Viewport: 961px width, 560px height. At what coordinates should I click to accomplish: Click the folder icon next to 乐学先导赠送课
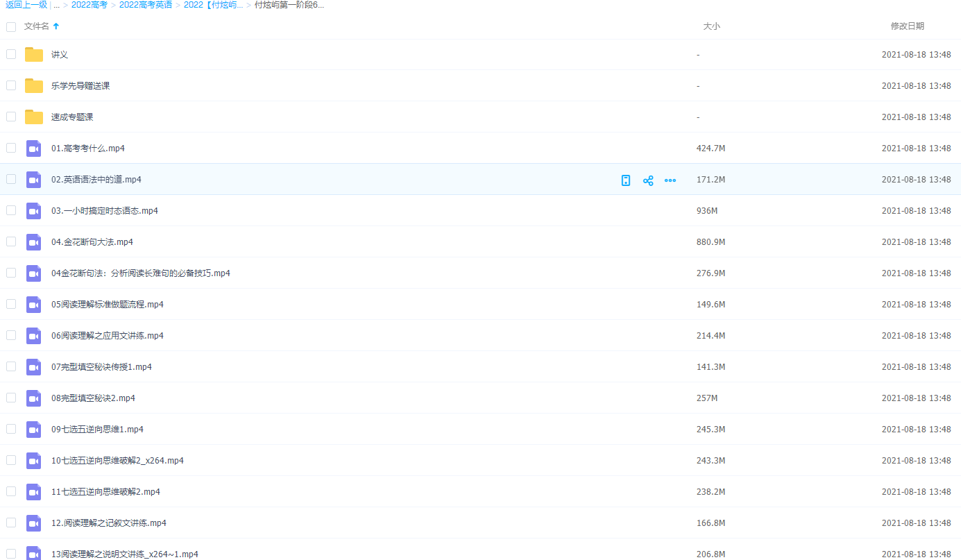click(34, 86)
